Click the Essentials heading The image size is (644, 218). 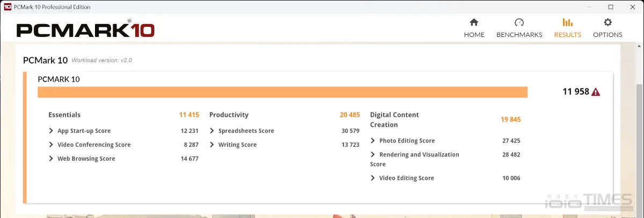tap(64, 115)
